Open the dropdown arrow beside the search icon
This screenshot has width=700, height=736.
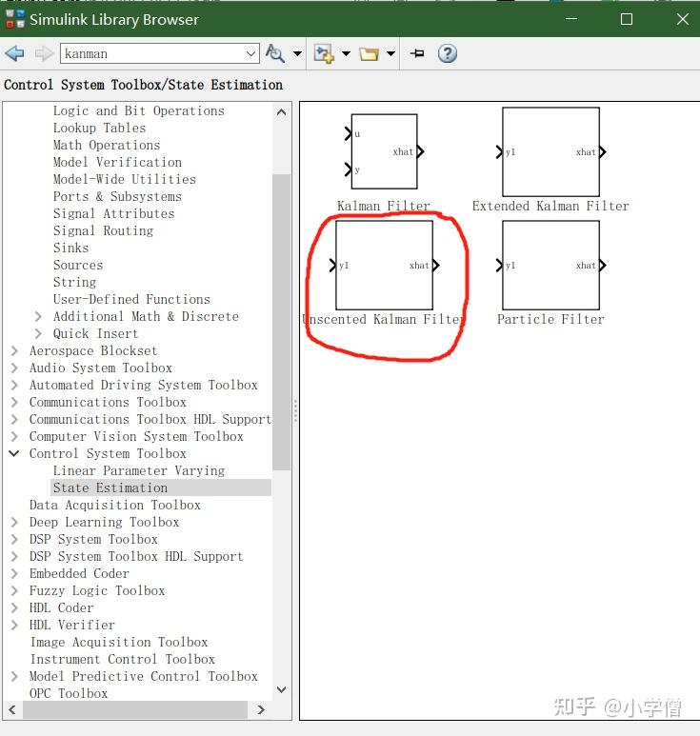point(297,53)
